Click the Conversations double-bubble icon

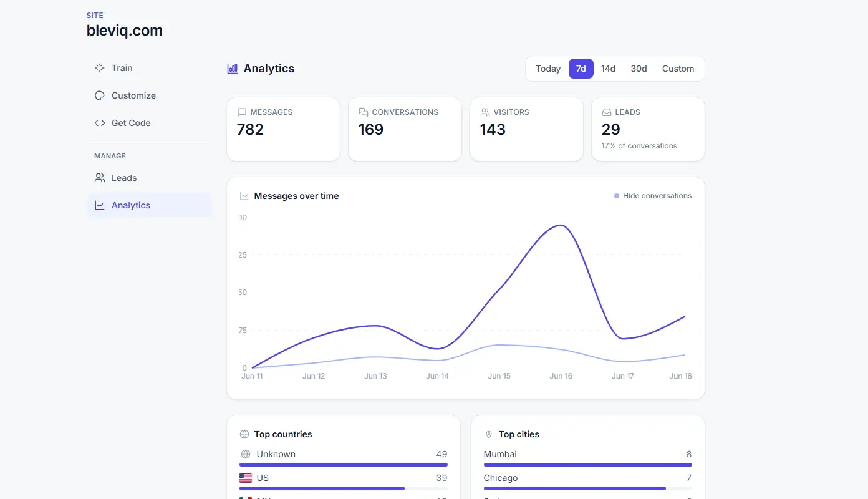[x=364, y=112]
